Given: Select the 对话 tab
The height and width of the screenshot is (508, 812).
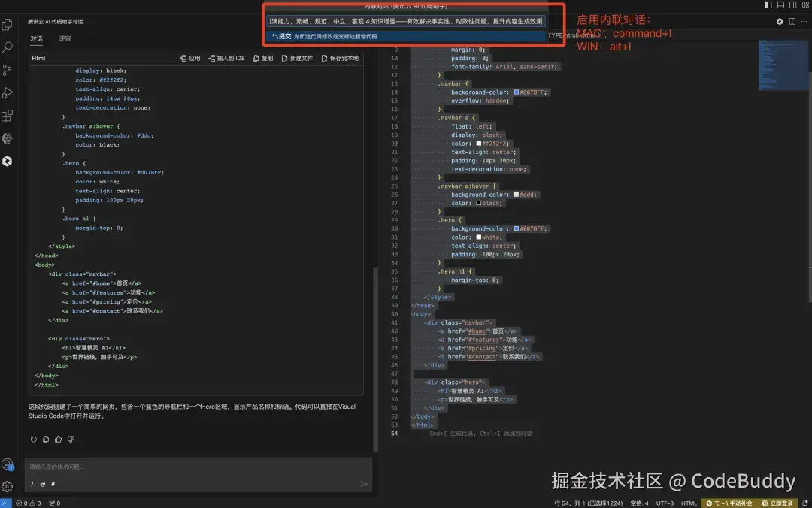Looking at the screenshot, I should pos(36,39).
